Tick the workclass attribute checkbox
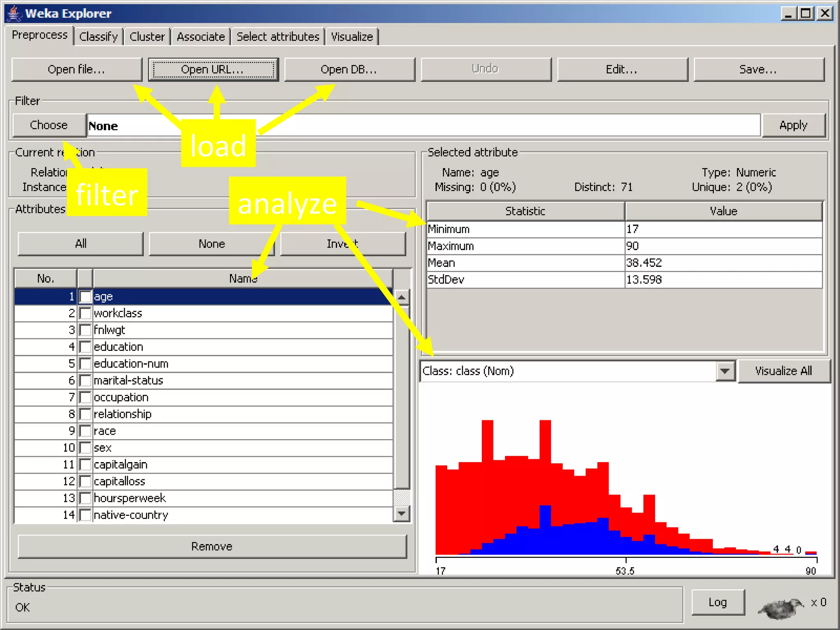The width and height of the screenshot is (840, 630). tap(85, 313)
